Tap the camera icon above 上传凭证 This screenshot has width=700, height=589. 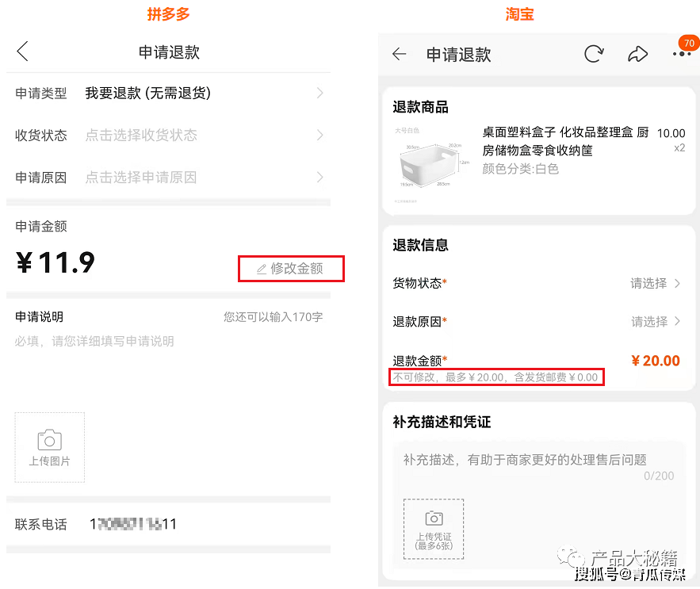[434, 518]
